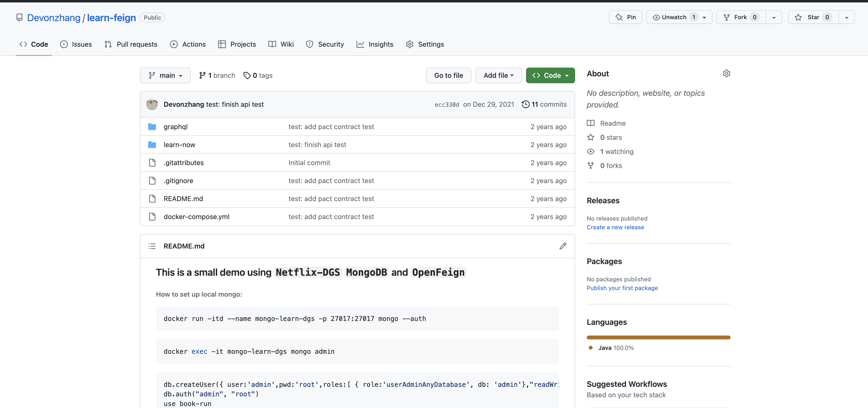868x408 pixels.
Task: Click the docker-compose.yml file icon
Action: point(152,217)
